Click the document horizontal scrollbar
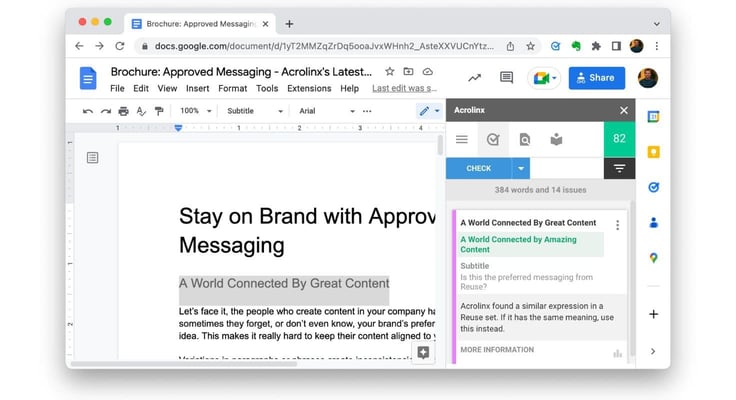The height and width of the screenshot is (400, 736). click(x=184, y=364)
